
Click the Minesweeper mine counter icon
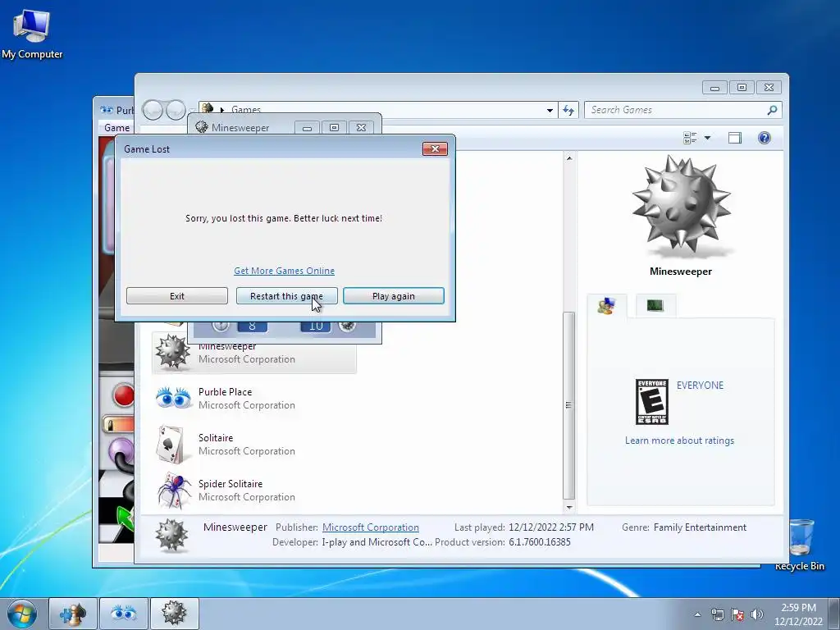(347, 326)
